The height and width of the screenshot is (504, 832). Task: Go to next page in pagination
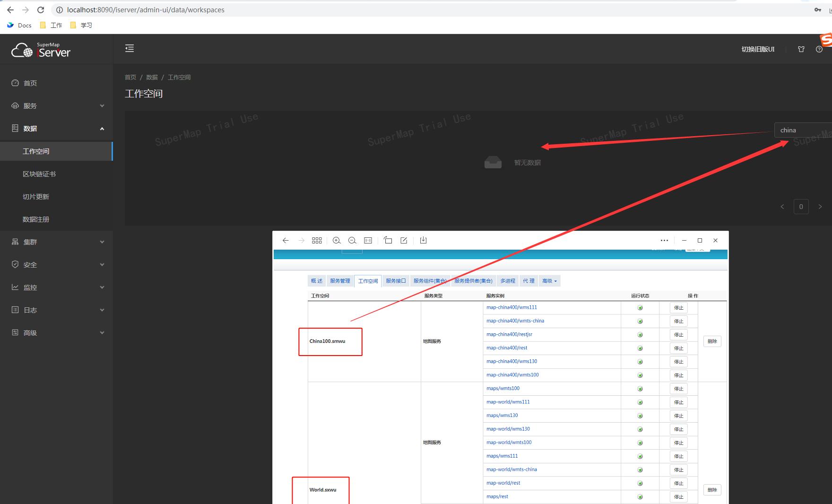click(820, 207)
